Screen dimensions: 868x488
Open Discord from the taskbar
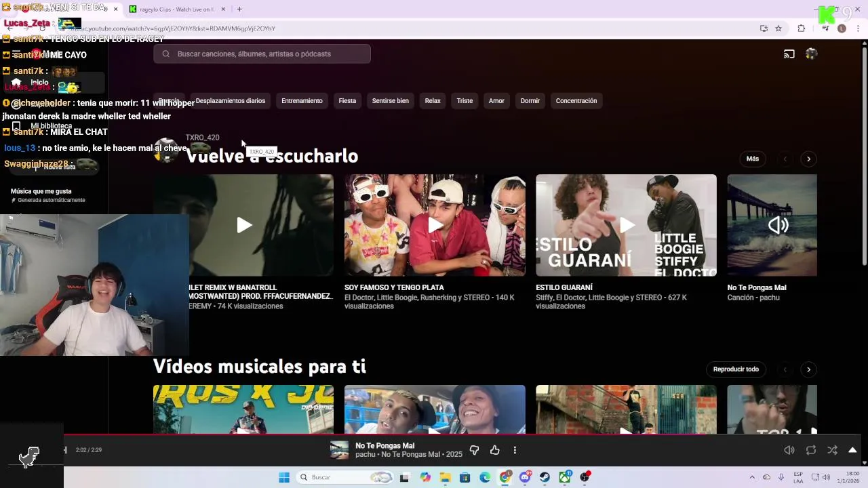[x=525, y=477]
